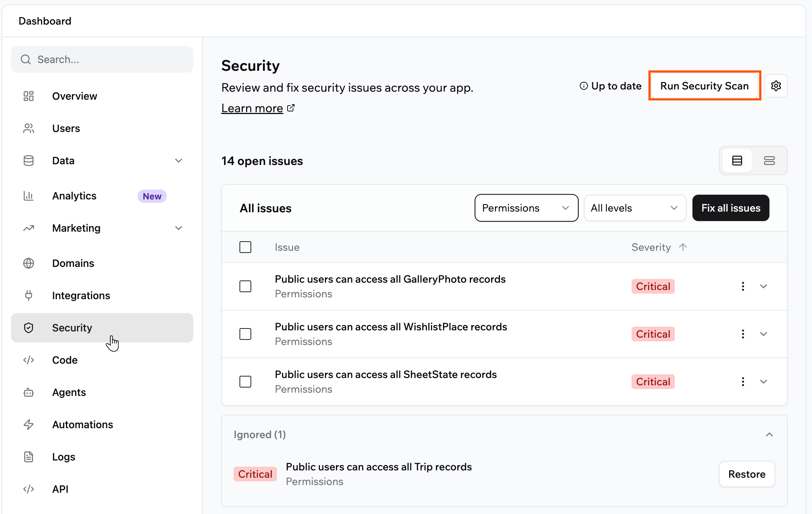Expand the Marketing sidebar section chevron
Viewport: 812px width, 514px height.
tap(179, 228)
